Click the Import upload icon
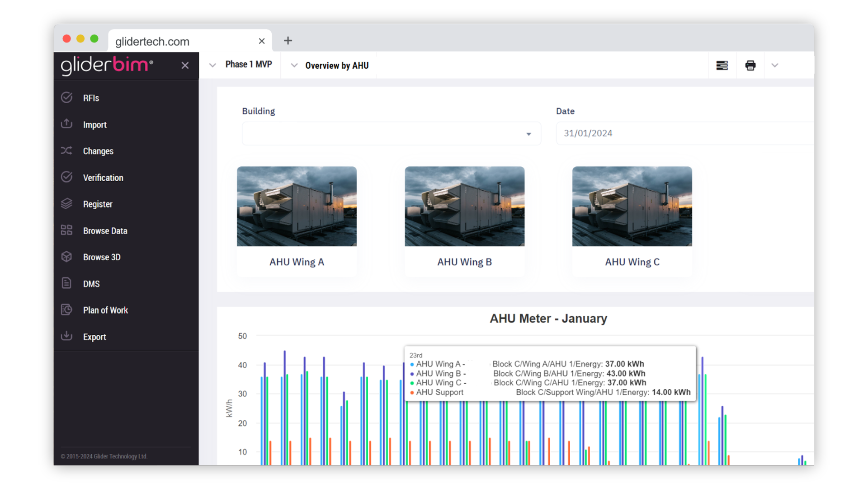The image size is (868, 488). [66, 124]
